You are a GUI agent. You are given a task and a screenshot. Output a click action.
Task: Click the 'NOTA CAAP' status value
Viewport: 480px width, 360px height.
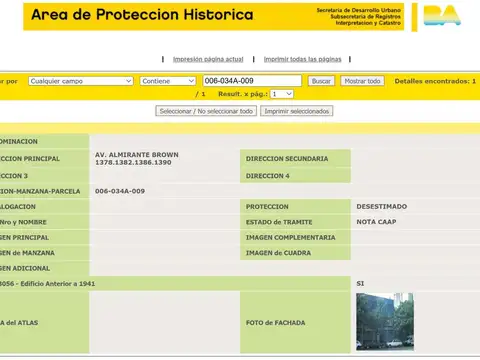click(376, 222)
